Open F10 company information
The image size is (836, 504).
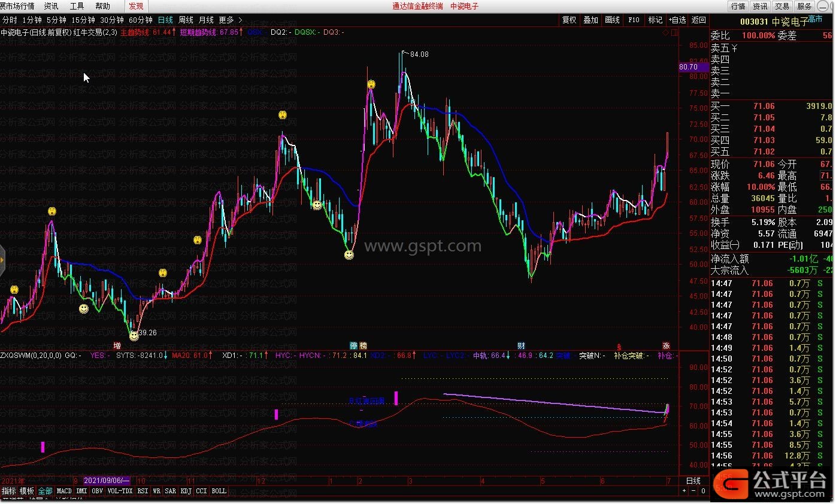click(634, 20)
